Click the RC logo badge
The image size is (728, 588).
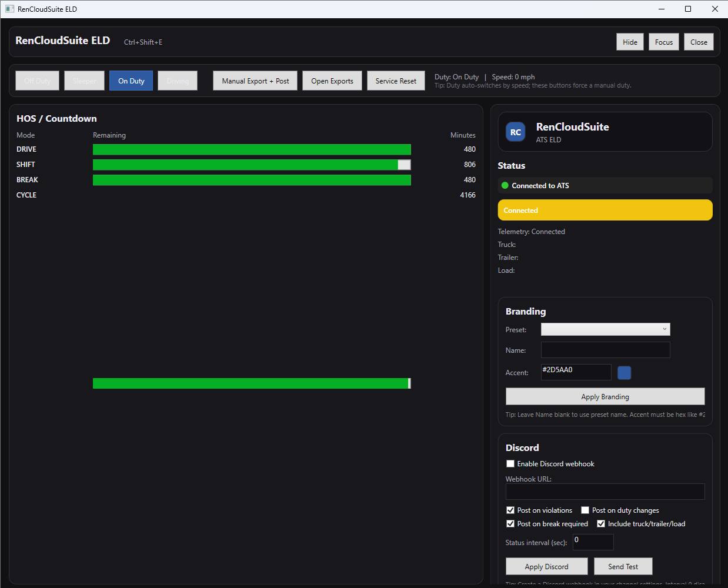pos(516,132)
